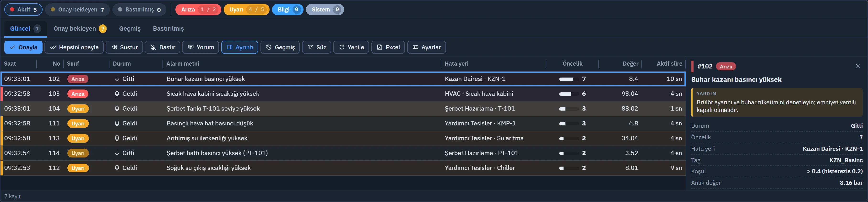Select alarm row 'Şerbet Tankı T-101 seviye yüksek'
The image size is (868, 202).
click(343, 109)
